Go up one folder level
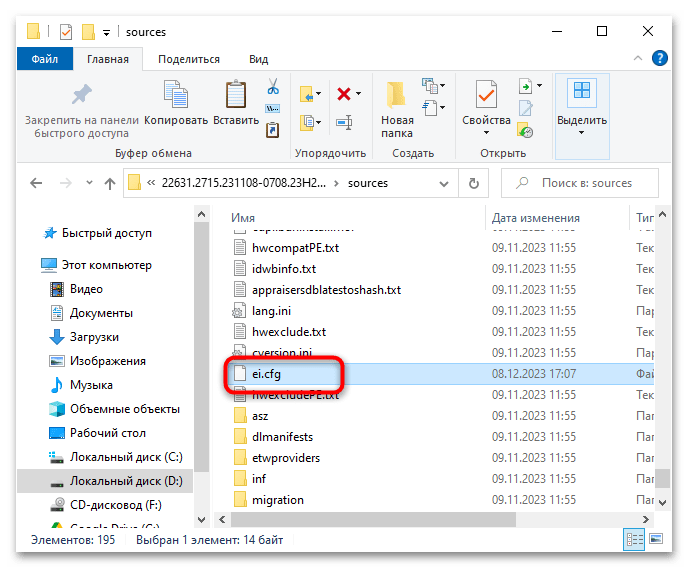 point(110,183)
